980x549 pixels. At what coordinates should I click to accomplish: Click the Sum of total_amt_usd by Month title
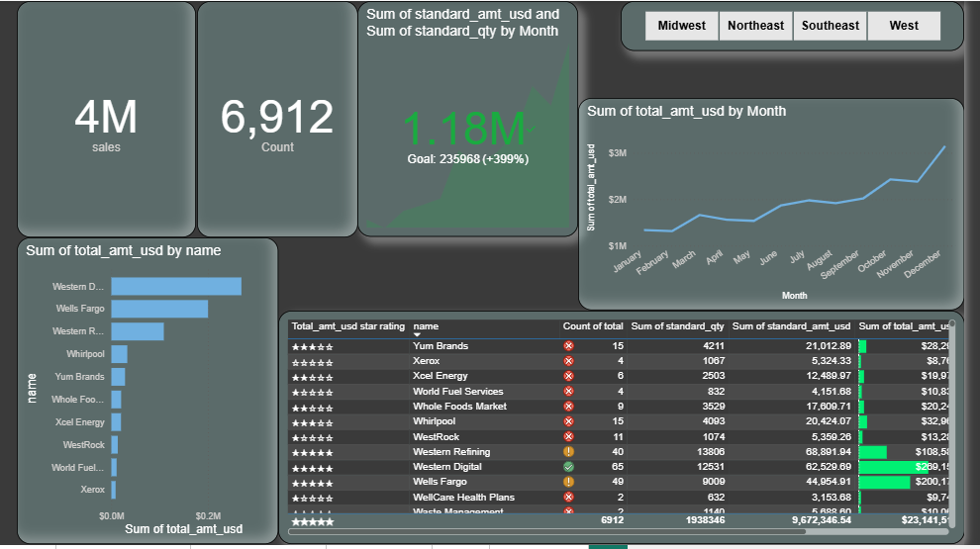[x=686, y=111]
